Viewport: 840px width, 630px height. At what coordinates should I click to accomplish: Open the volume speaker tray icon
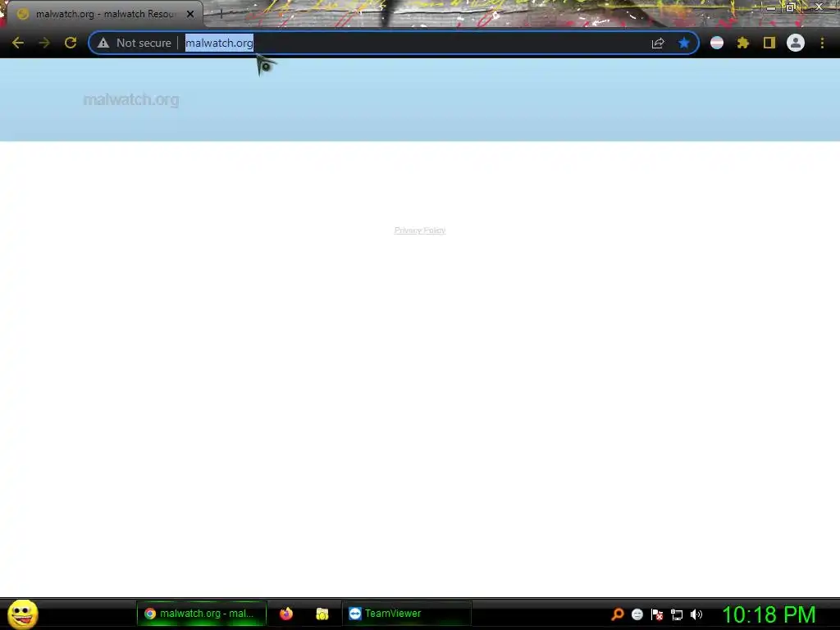coord(696,614)
